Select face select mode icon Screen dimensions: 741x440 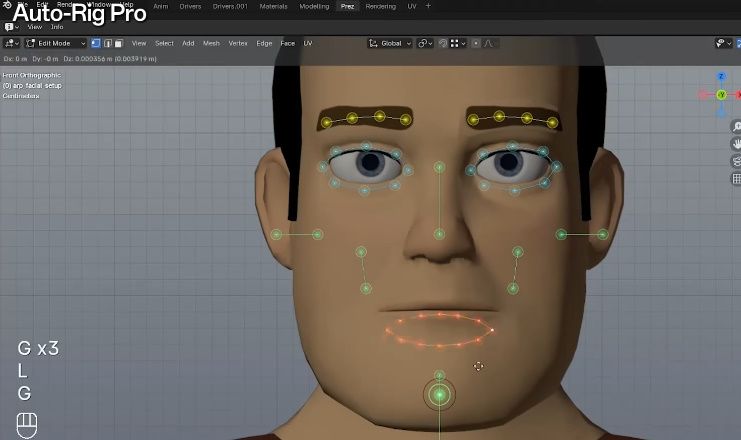point(119,43)
